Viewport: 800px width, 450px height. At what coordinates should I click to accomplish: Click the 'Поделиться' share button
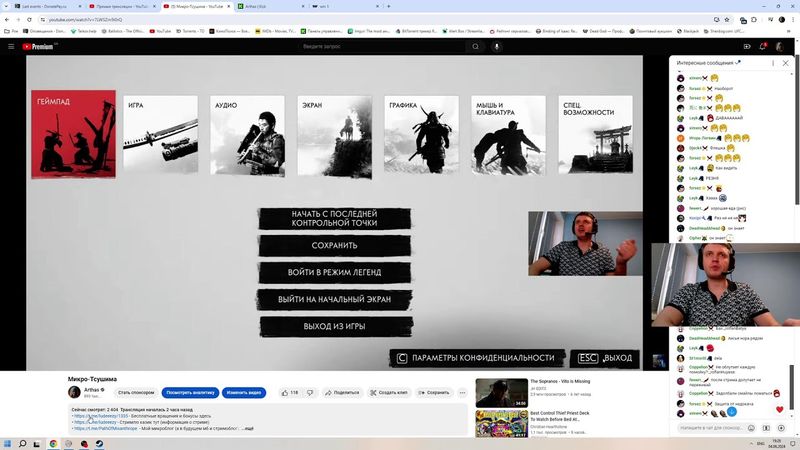[341, 393]
